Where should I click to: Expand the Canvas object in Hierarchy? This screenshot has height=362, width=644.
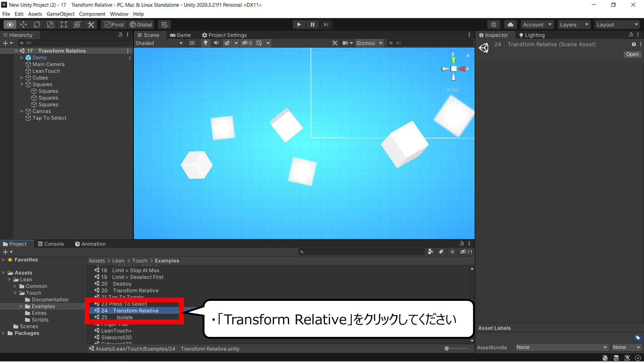22,111
